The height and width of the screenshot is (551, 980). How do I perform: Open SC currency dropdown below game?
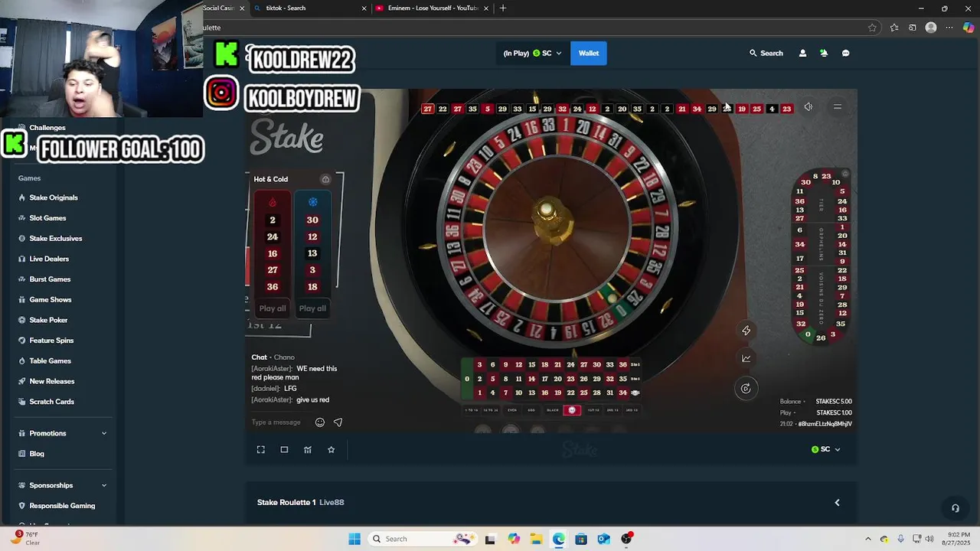[x=826, y=450]
